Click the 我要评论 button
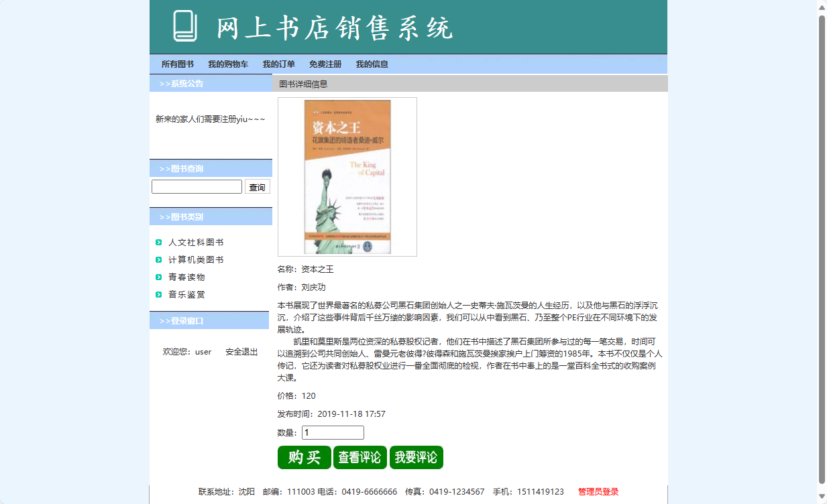This screenshot has width=827, height=504. pos(417,457)
